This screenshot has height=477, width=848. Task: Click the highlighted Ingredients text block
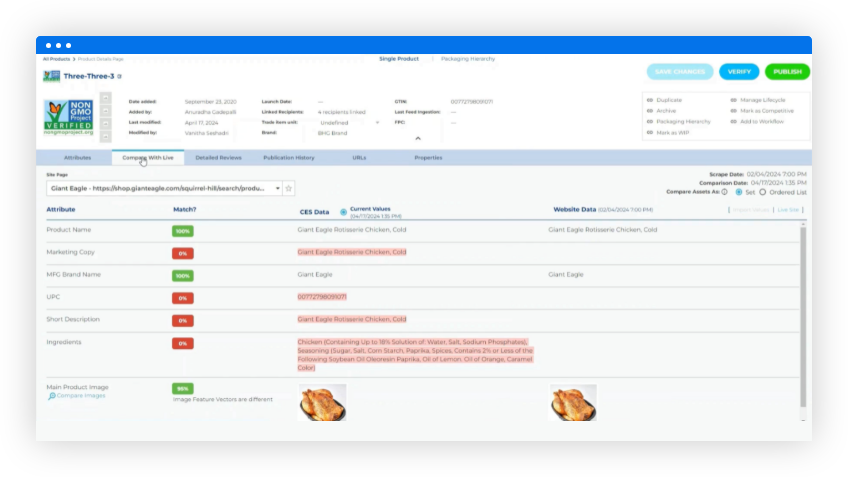pyautogui.click(x=415, y=355)
